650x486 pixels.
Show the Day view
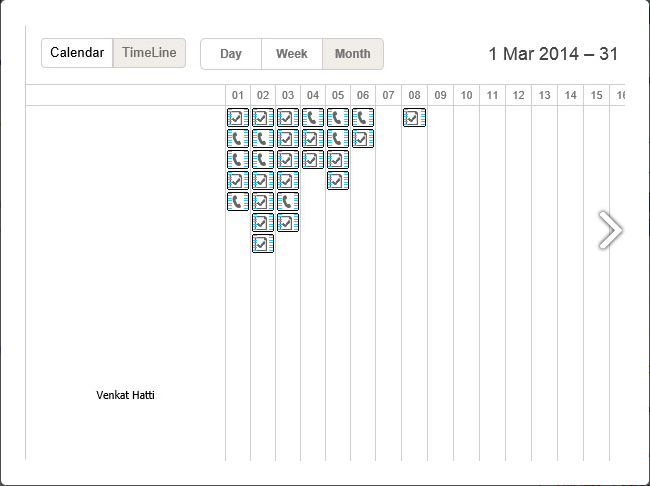tap(231, 54)
